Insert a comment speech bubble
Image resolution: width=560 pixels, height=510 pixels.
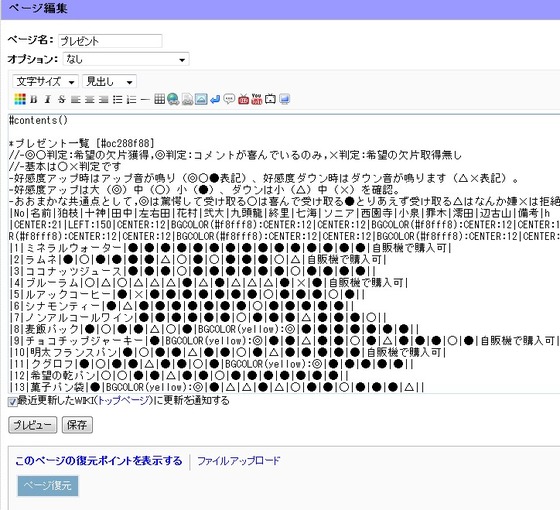coord(229,99)
